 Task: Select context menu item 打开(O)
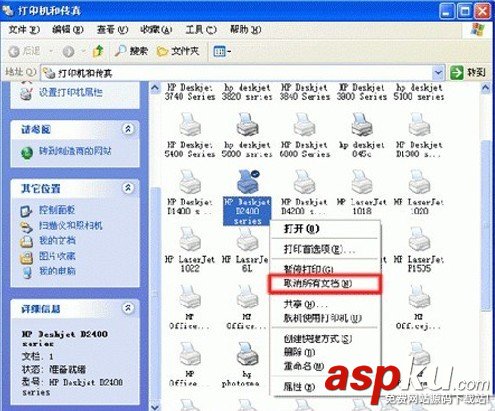pyautogui.click(x=325, y=229)
